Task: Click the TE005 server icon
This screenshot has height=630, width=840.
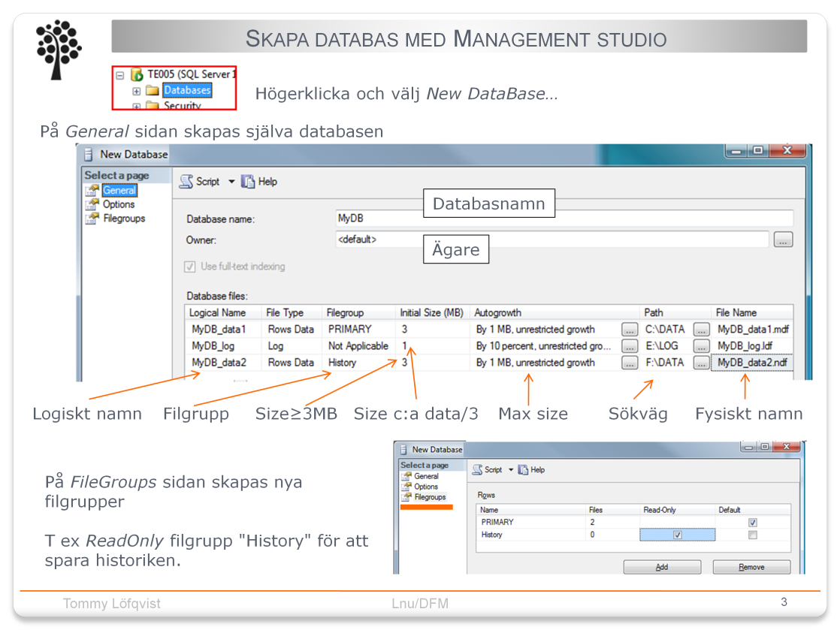Action: pos(137,74)
